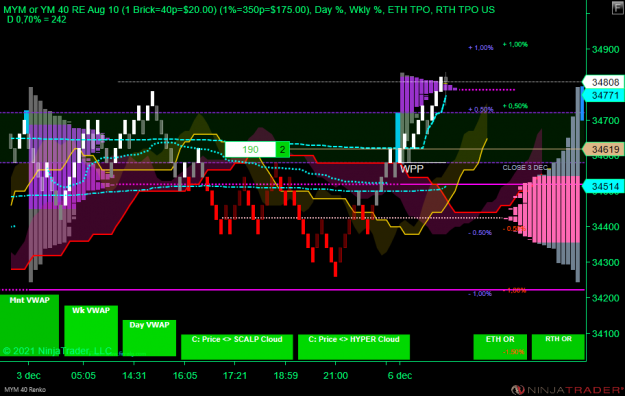The image size is (625, 396).
Task: Click the RTH OR status panel
Action: click(x=558, y=347)
